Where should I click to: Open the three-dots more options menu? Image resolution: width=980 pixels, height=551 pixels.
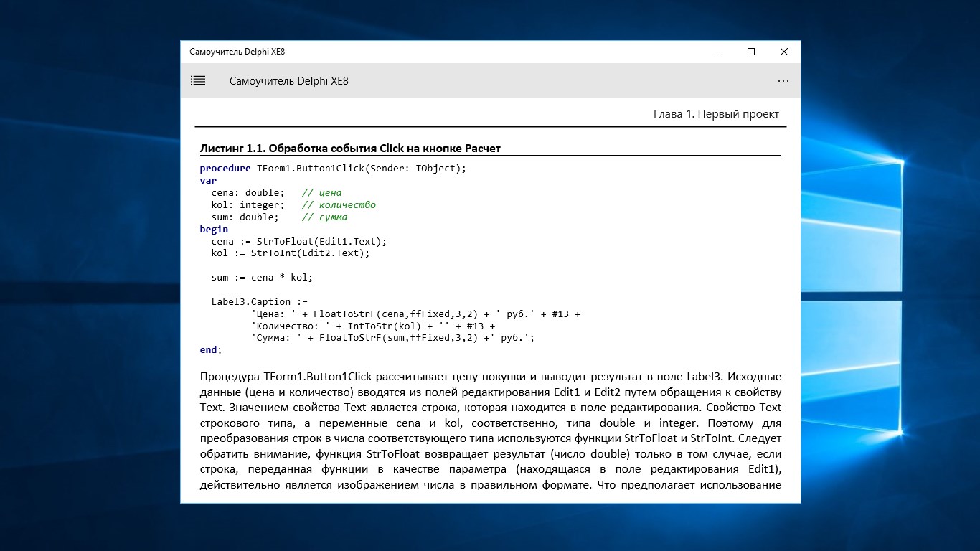[x=783, y=81]
